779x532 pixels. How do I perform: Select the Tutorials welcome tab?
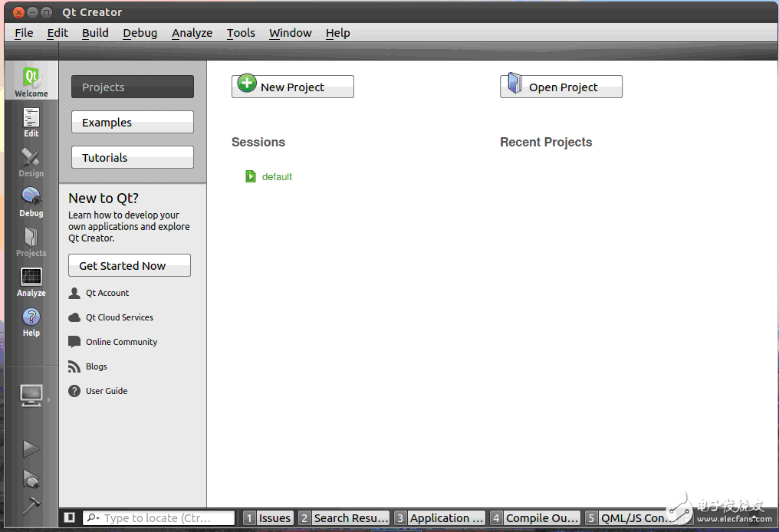point(133,157)
